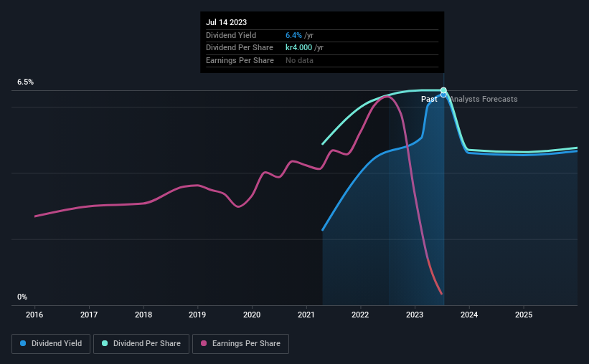The width and height of the screenshot is (589, 364).
Task: Click the 'Past' label on chart
Action: pyautogui.click(x=429, y=99)
